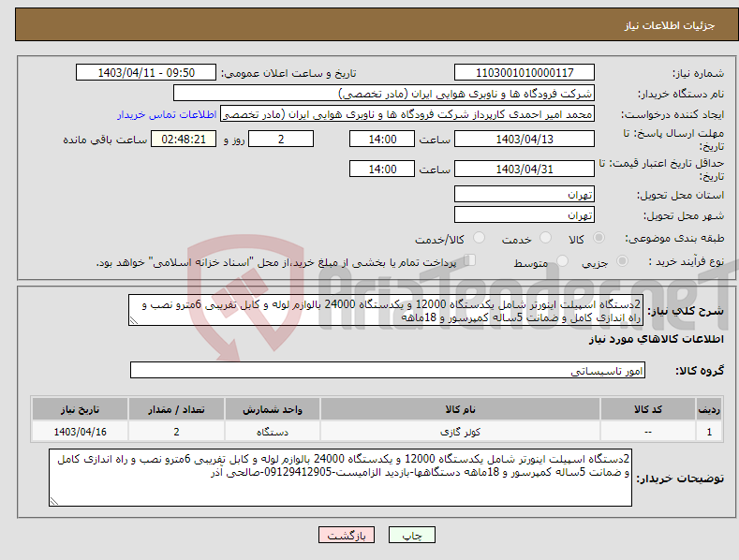Click the طبقه بندی موضوعی label
The image size is (739, 560).
click(674, 239)
